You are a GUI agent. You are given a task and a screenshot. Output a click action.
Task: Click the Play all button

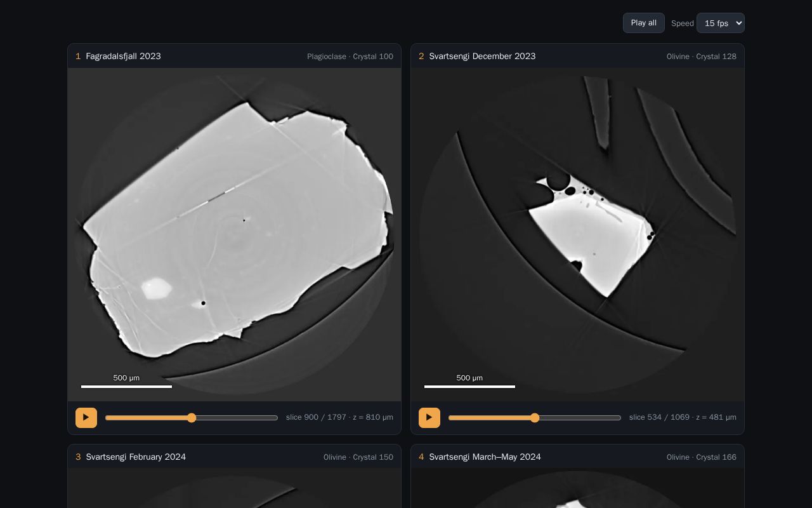tap(644, 23)
